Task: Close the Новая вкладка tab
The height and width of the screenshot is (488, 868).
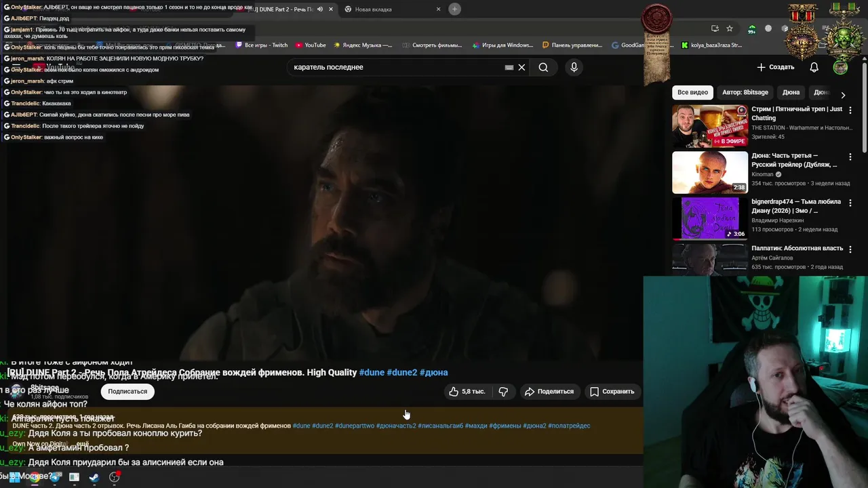Action: (x=438, y=9)
